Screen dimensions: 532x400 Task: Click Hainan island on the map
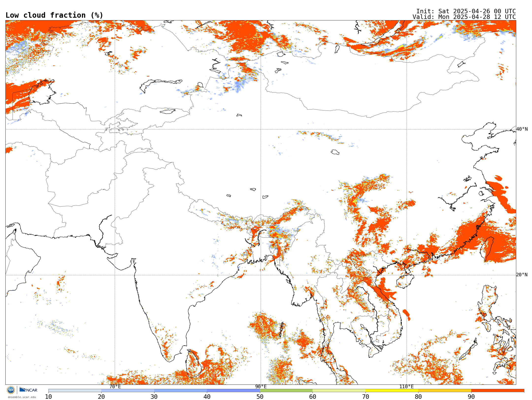click(405, 281)
